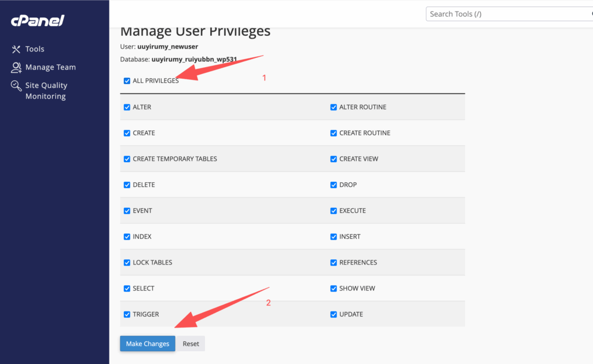Uncheck the ALL PRIVILEGES checkbox
Viewport: 593px width, 364px height.
pyautogui.click(x=127, y=81)
